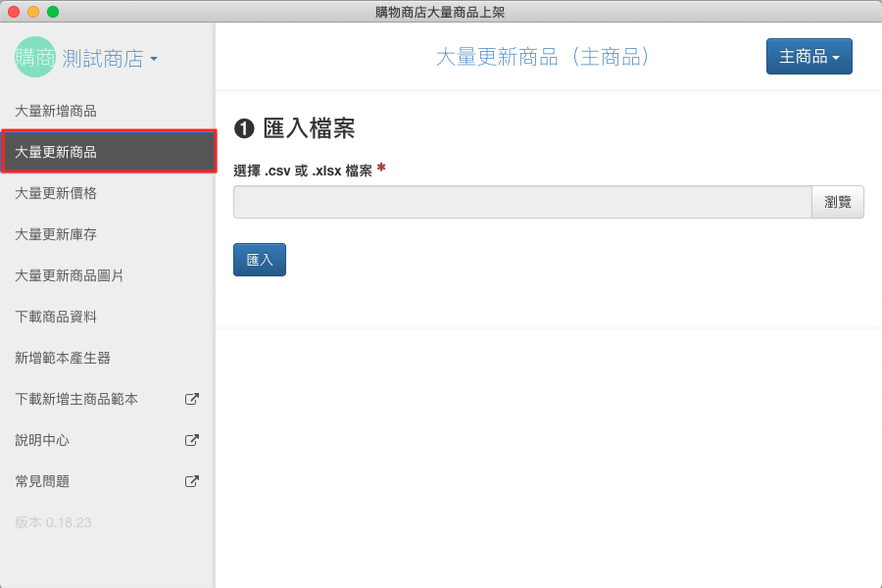The width and height of the screenshot is (882, 588).
Task: Click the green store avatar icon
Action: (35, 57)
